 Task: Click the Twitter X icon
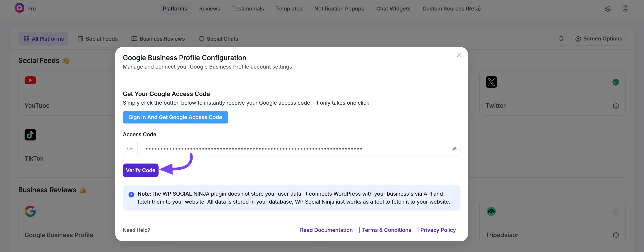[491, 82]
